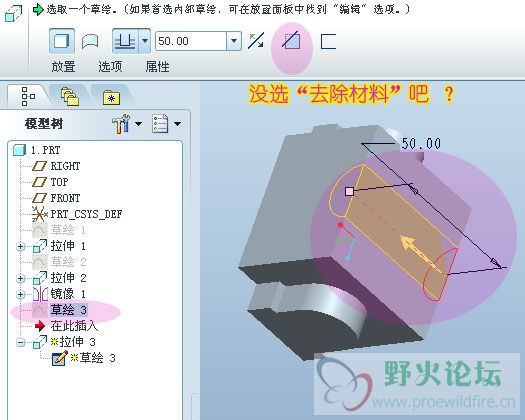The image size is (525, 420).
Task: Toggle the Thicken Sketch button
Action: [x=328, y=42]
